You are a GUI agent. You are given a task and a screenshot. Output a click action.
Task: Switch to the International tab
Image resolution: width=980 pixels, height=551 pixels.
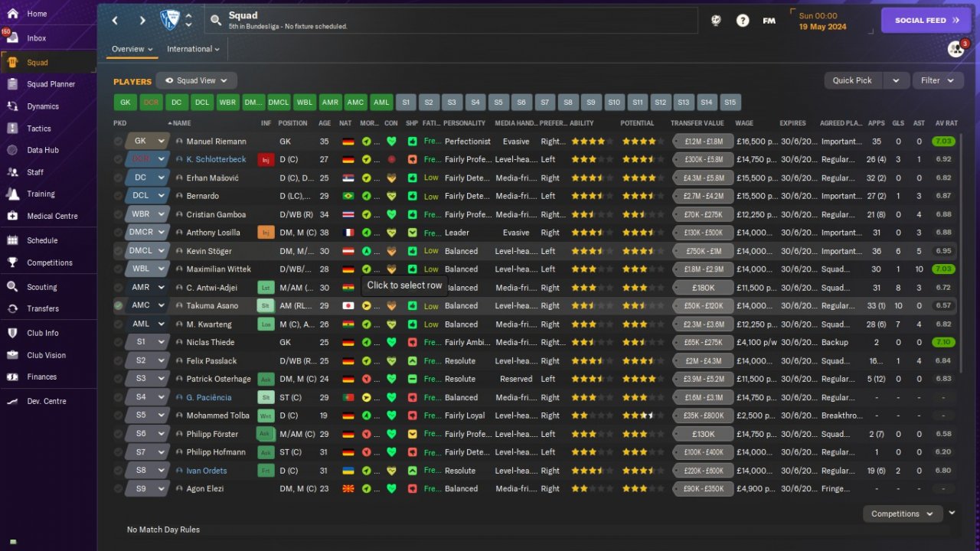tap(194, 49)
